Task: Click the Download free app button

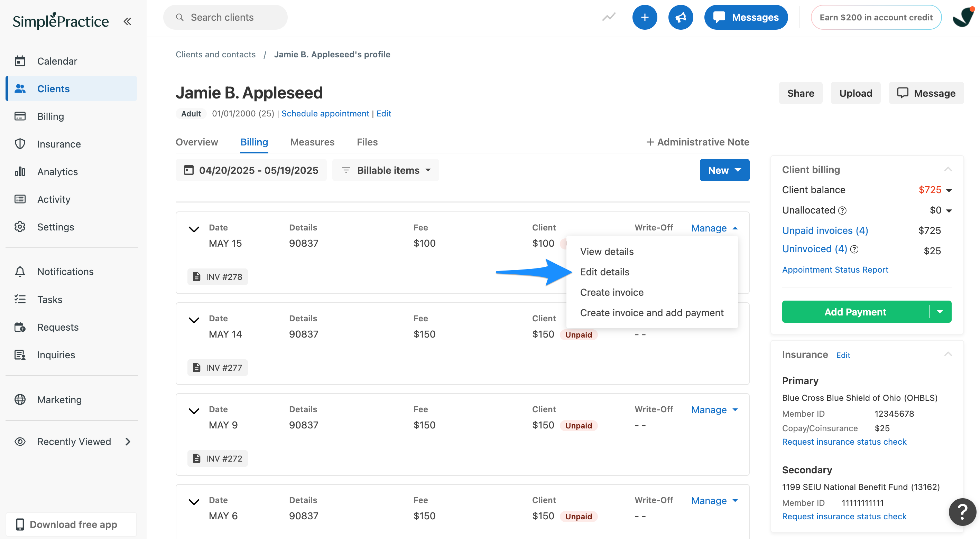Action: tap(71, 524)
